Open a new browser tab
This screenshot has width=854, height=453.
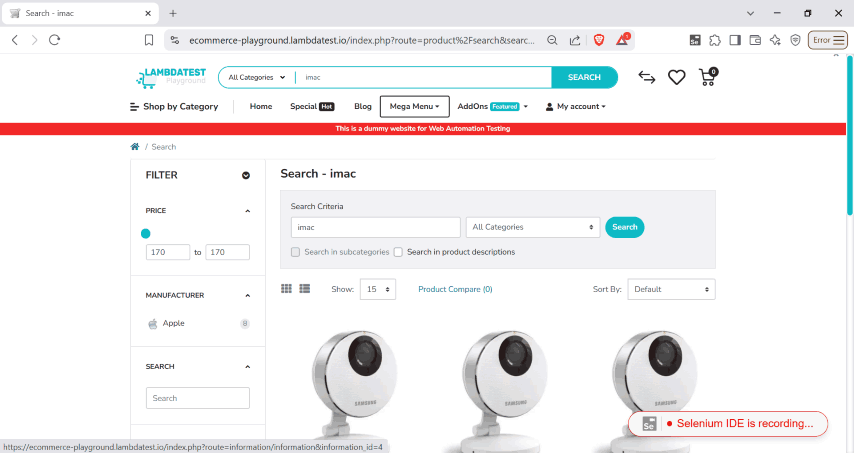(x=173, y=13)
